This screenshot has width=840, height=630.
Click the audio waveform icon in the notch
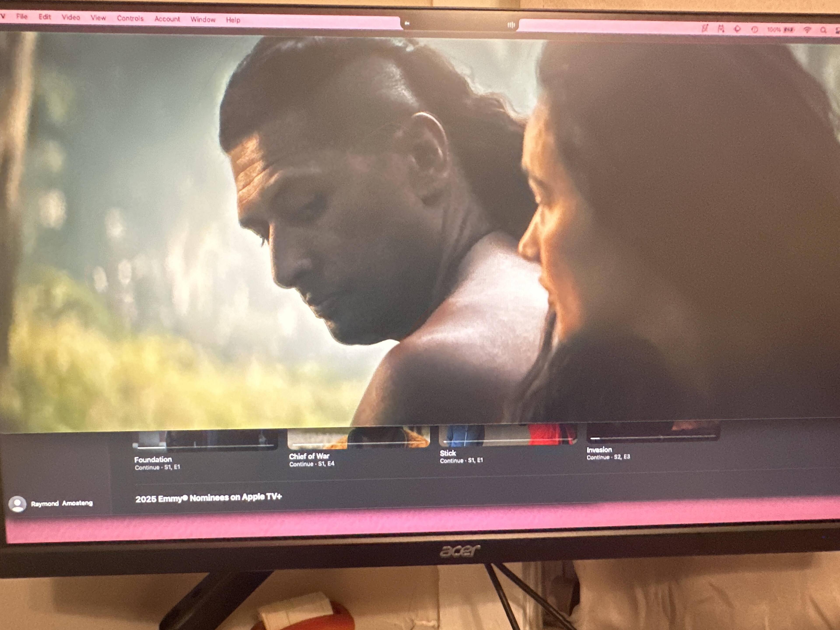tap(511, 25)
